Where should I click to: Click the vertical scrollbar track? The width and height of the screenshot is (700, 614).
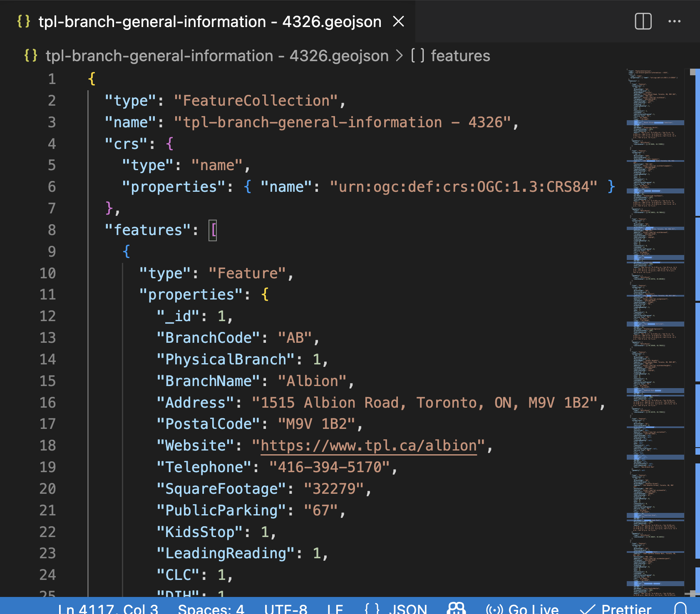tap(693, 333)
